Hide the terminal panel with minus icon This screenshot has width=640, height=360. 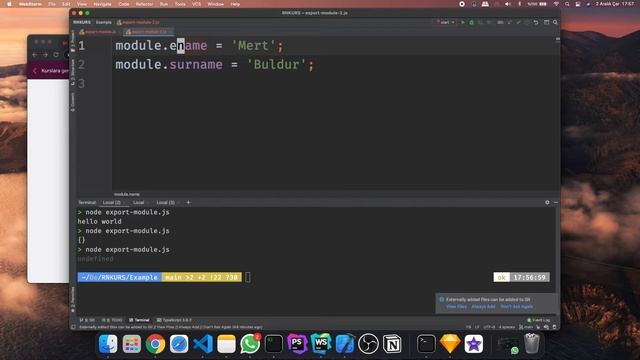tap(556, 202)
